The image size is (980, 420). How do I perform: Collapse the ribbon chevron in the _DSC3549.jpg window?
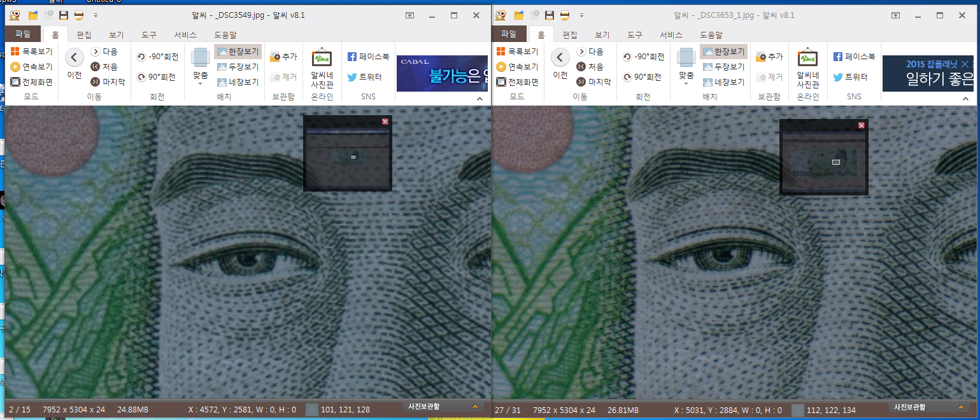(481, 99)
